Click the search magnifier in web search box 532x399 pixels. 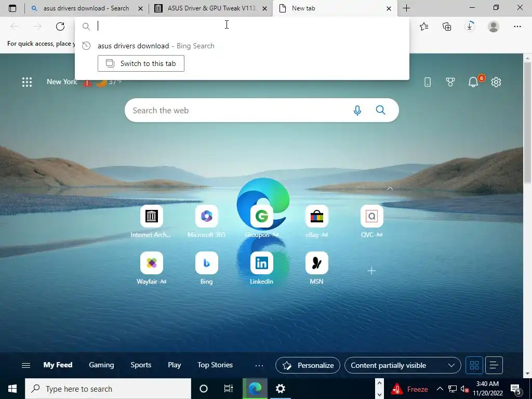(x=380, y=110)
